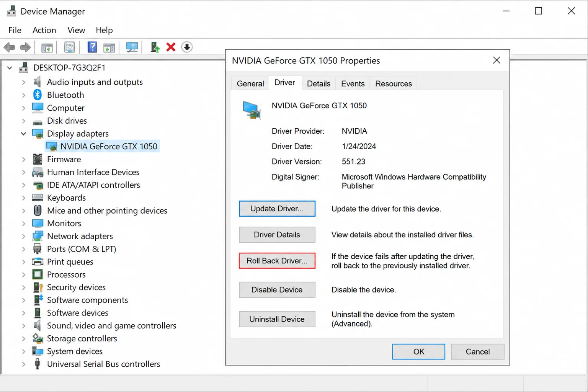588x392 pixels.
Task: Click the Driver Provider value NVIDIA
Action: click(x=354, y=131)
